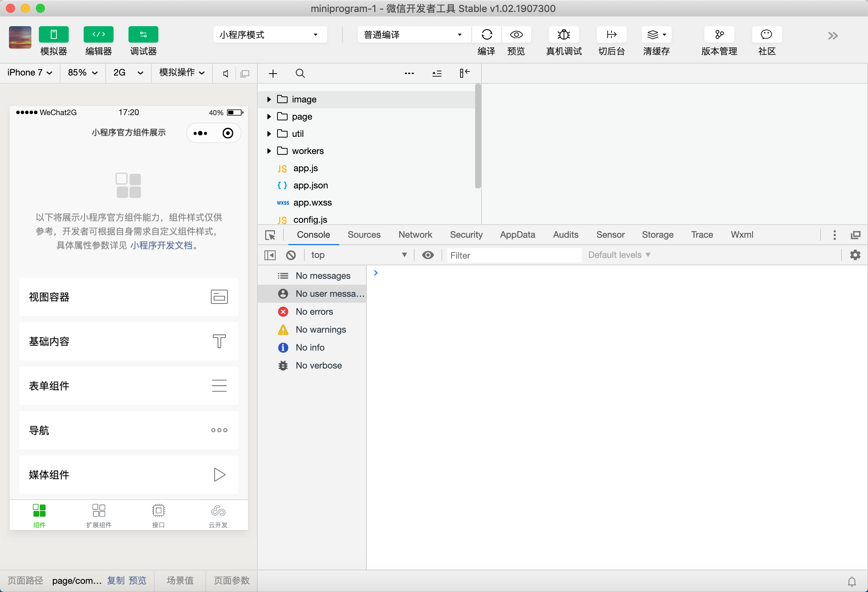868x592 pixels.
Task: Click the 切后台 background switch icon
Action: click(611, 35)
